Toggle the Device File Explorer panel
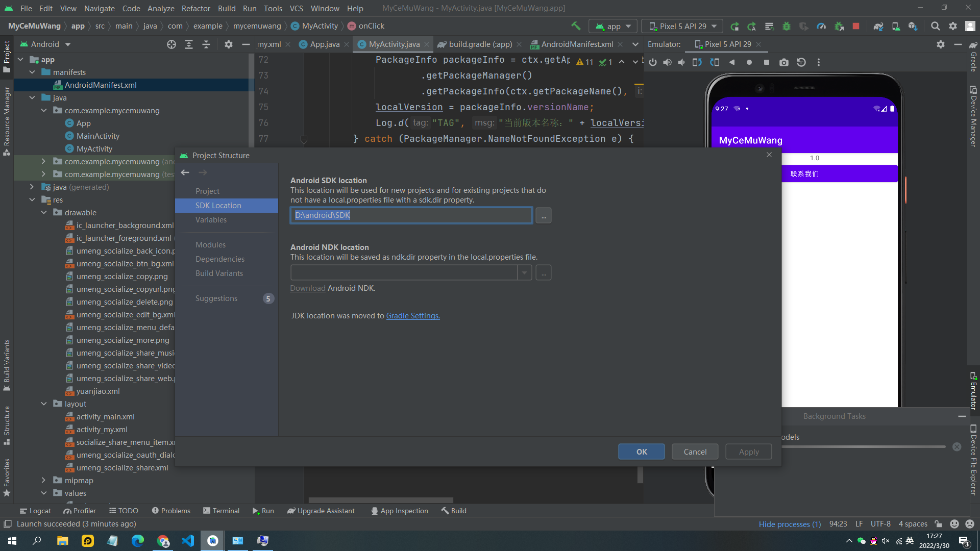This screenshot has width=980, height=551. click(973, 459)
